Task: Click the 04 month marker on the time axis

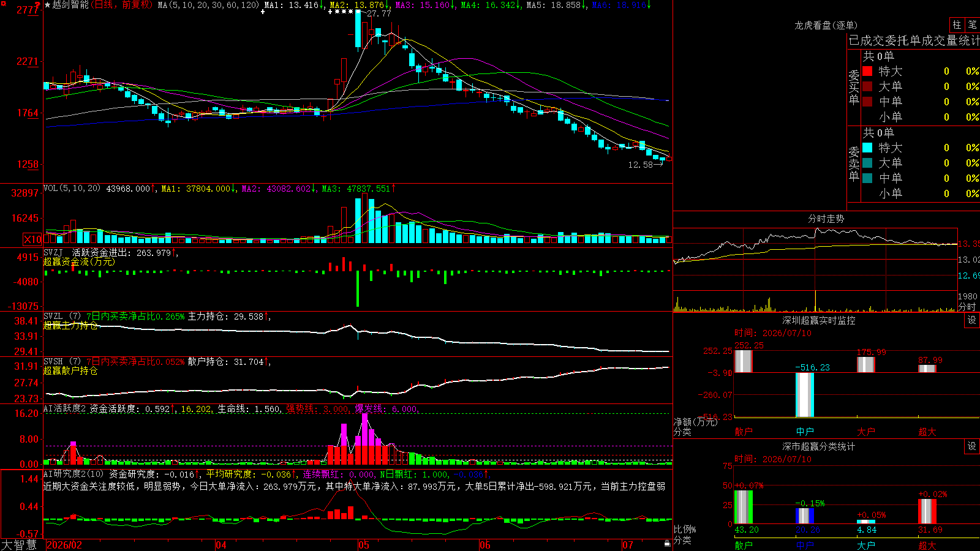Action: pos(221,545)
